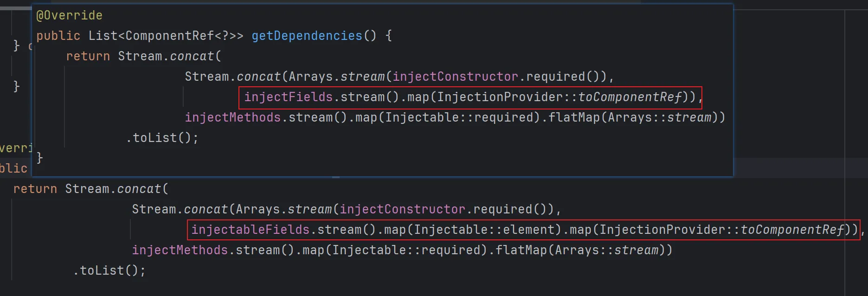Click the popup's closing brace
This screenshot has height=296, width=868.
coord(39,158)
